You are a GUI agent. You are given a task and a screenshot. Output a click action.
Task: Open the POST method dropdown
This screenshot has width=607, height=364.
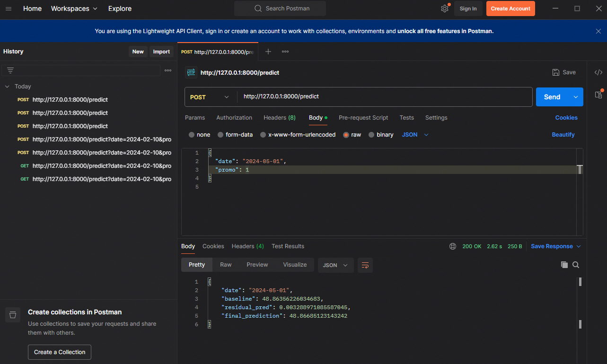click(210, 97)
